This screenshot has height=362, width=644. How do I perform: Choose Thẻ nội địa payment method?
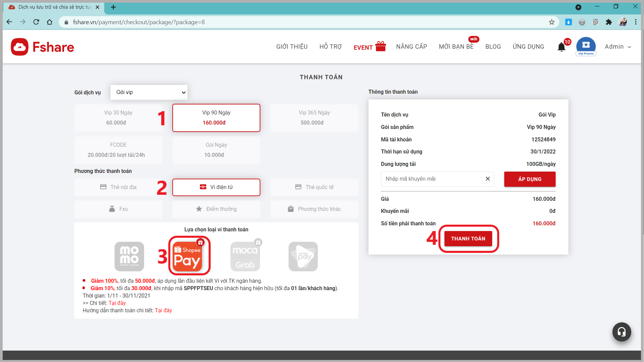(118, 187)
